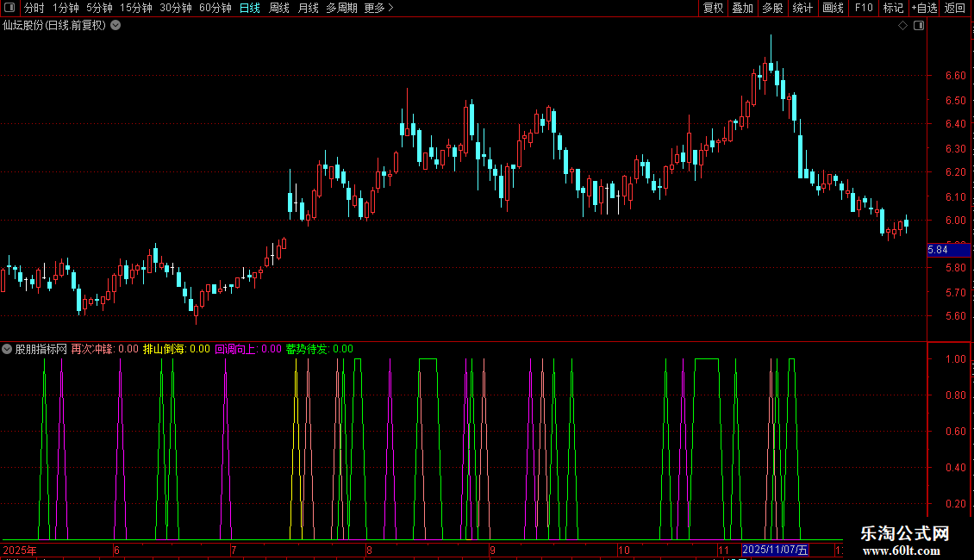The height and width of the screenshot is (560, 974).
Task: Expand the 股朋指标网 indicator dropdown arrow
Action: click(x=7, y=349)
